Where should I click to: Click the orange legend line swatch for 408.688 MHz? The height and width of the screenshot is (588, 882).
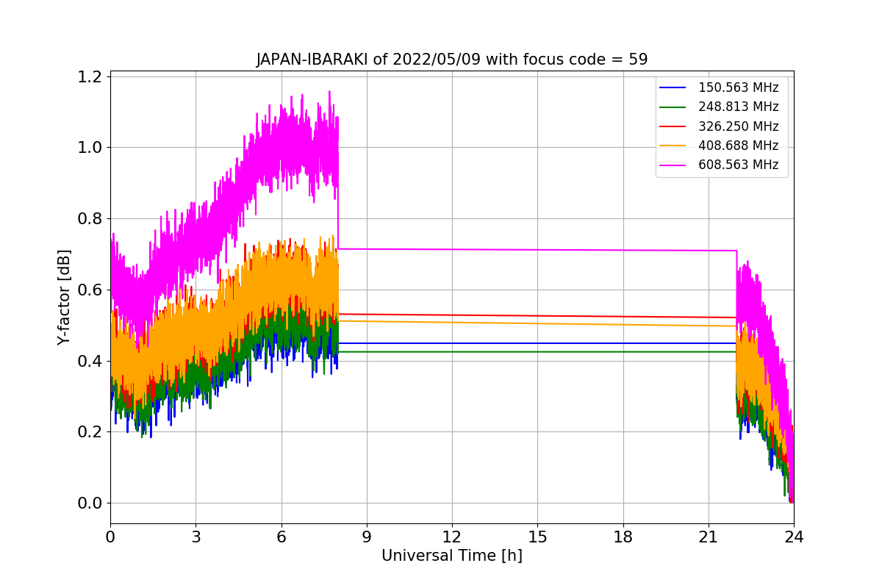(x=673, y=146)
